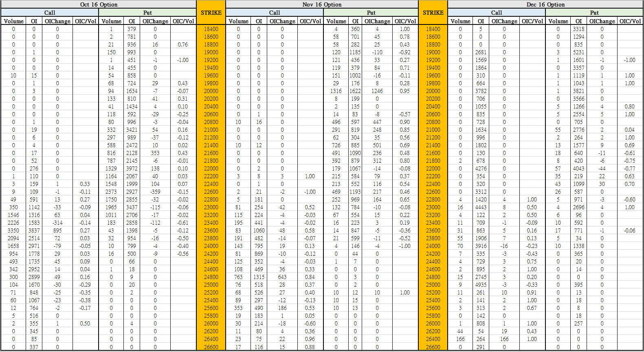Screen dimensions: 644x352
Task: Click the "Oct 16 Option" header cell
Action: point(99,4)
